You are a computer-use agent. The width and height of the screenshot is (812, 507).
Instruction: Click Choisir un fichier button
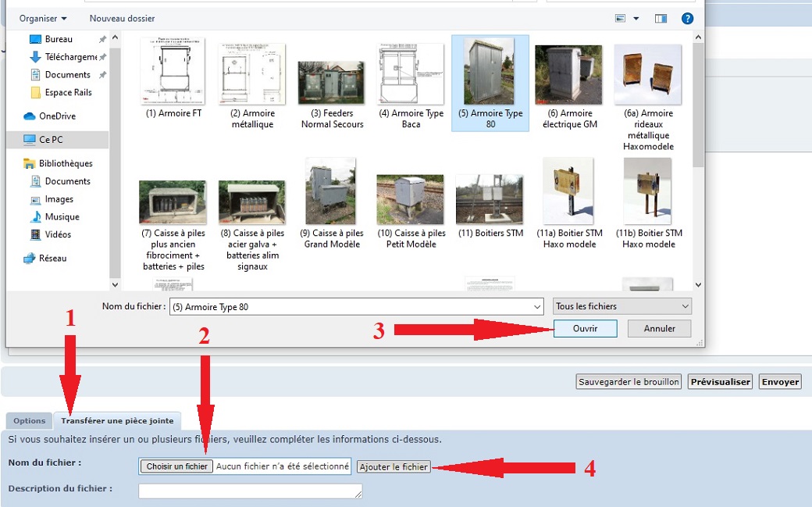tap(176, 466)
